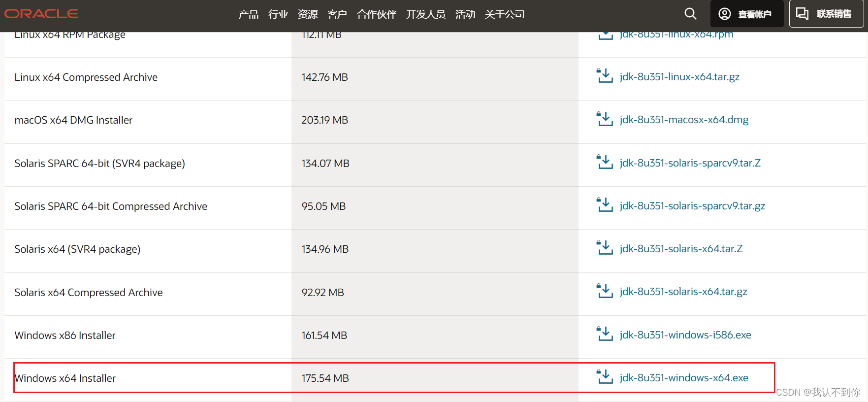Download jdk-8u351-macosx-x64.dmg
Image resolution: width=868 pixels, height=402 pixels.
tap(684, 120)
